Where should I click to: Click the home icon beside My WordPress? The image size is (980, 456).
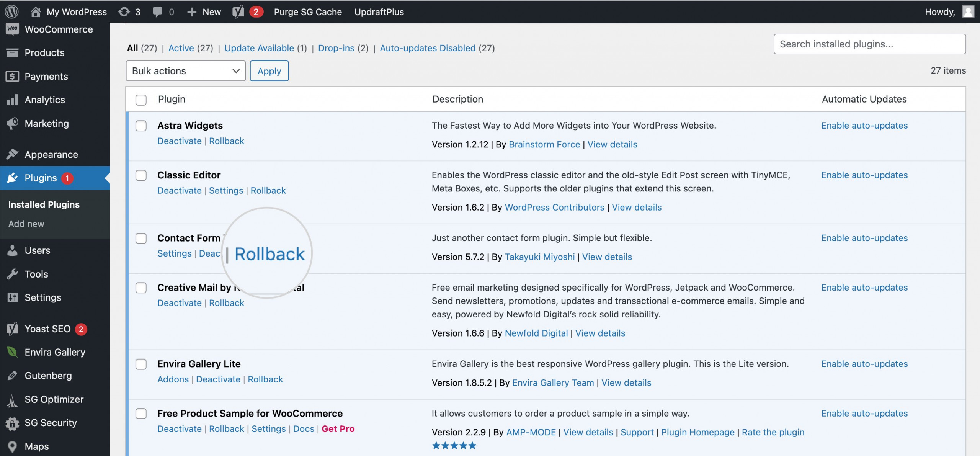click(36, 12)
